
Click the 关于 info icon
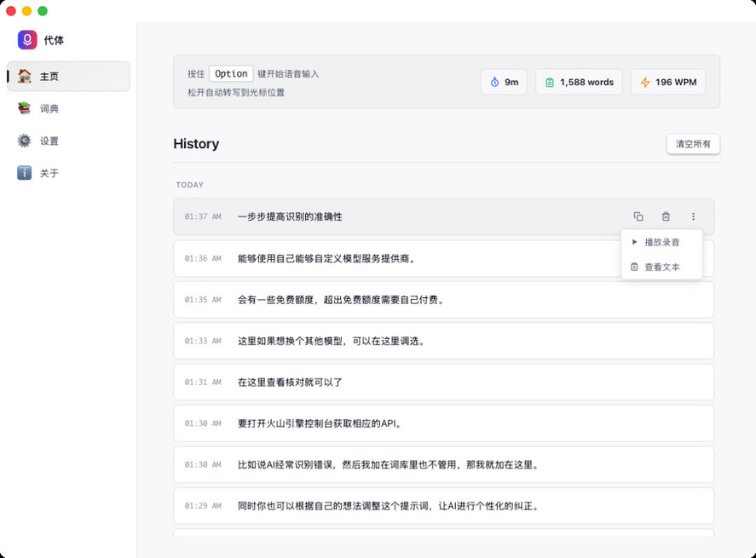(25, 173)
